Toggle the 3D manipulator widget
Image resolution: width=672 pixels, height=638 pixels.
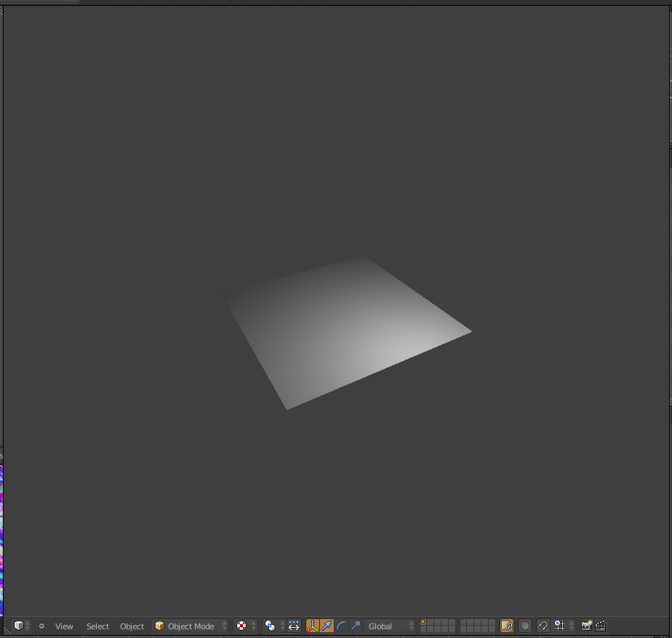click(313, 626)
